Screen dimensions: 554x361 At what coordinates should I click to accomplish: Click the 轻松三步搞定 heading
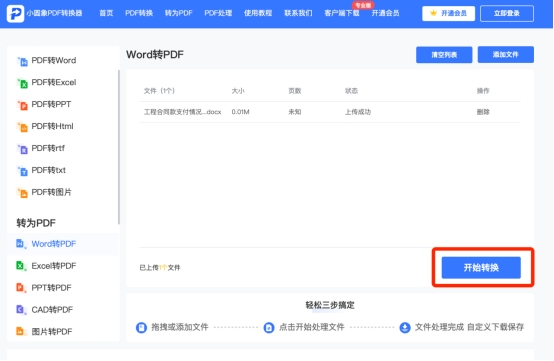click(x=330, y=305)
